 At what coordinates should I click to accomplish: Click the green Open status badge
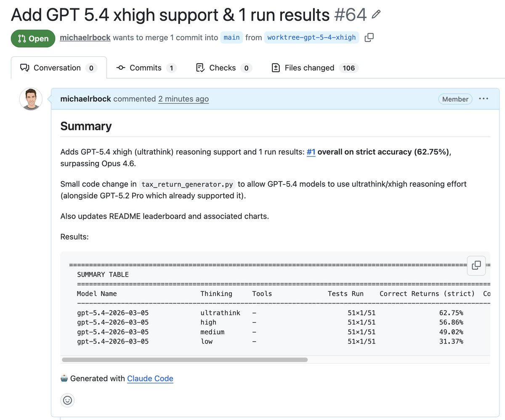(33, 38)
